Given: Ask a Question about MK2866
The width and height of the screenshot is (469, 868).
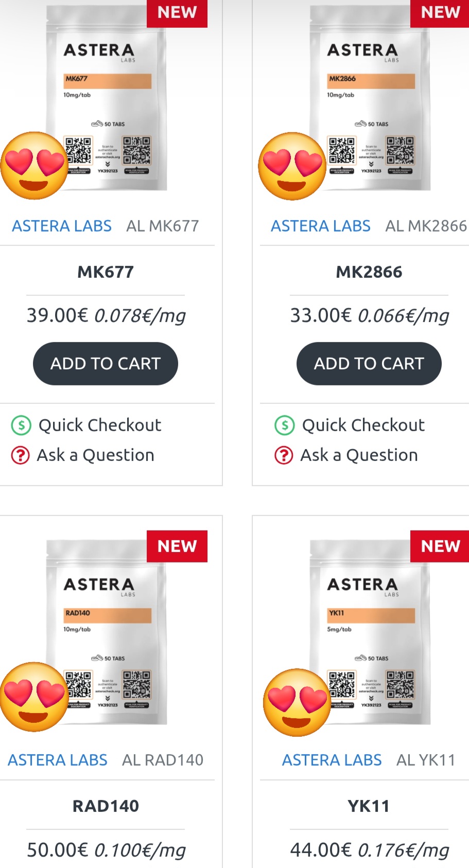Looking at the screenshot, I should point(359,455).
